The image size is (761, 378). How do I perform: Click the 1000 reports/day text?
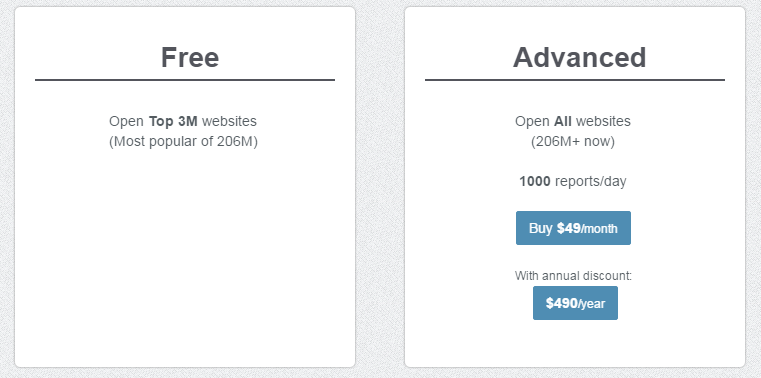coord(573,181)
